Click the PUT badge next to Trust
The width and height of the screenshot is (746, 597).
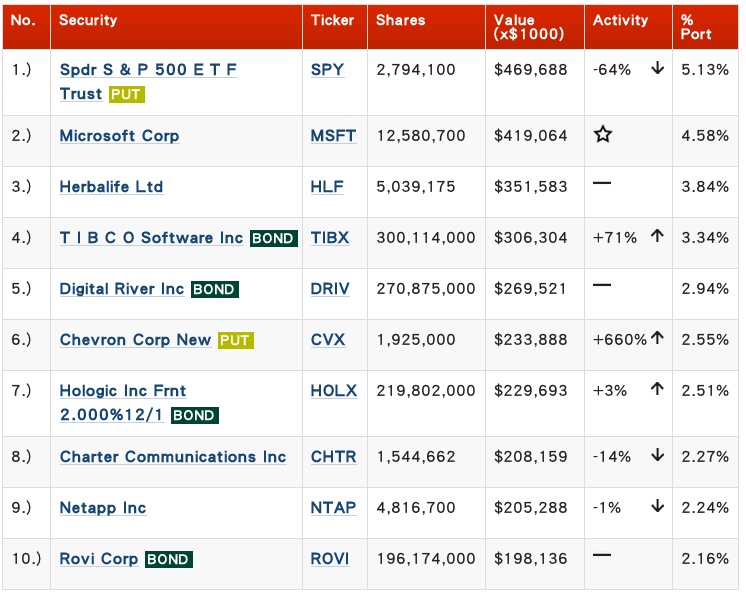click(127, 94)
